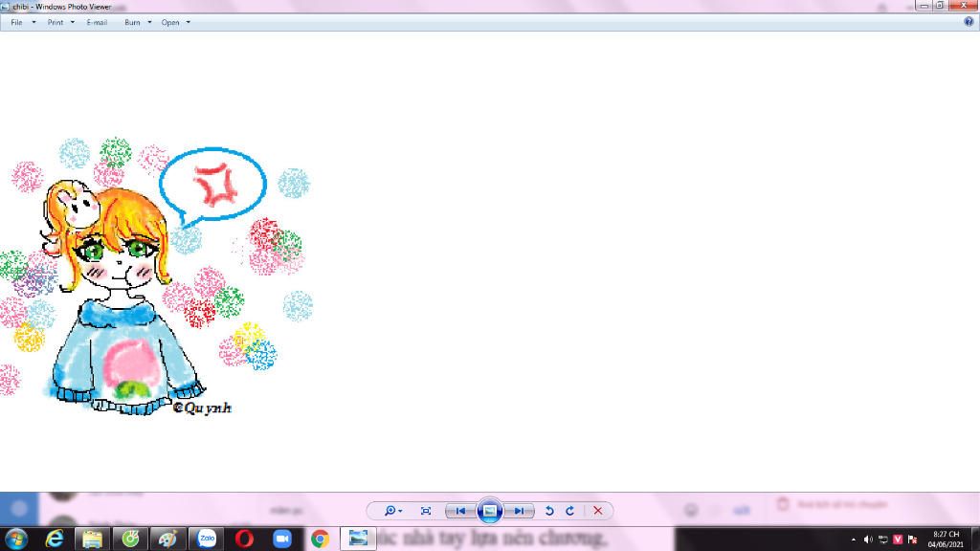980x551 pixels.
Task: Play the slide show
Action: coord(489,511)
